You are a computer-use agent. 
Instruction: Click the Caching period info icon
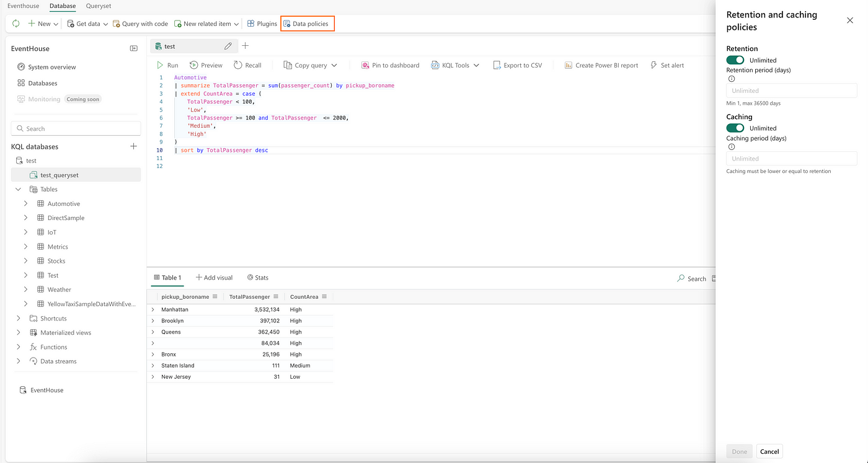tap(732, 147)
